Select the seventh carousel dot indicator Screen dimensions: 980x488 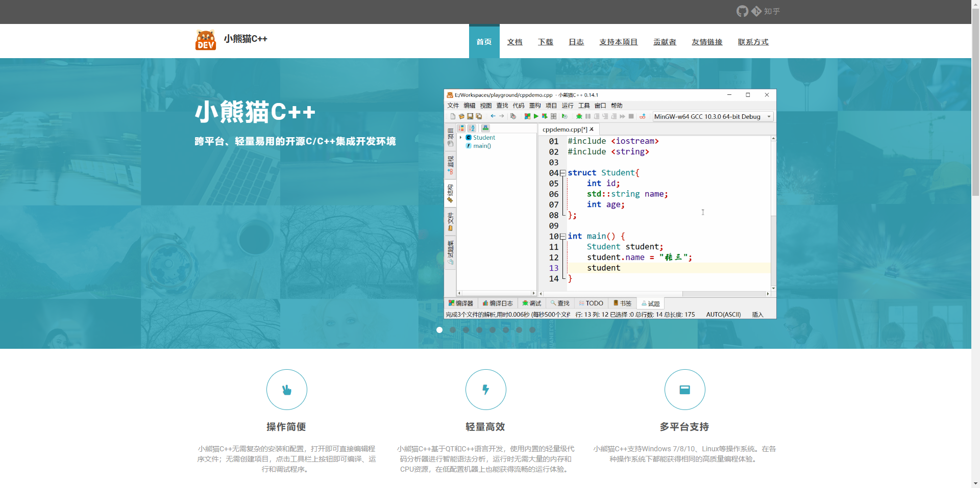click(519, 330)
